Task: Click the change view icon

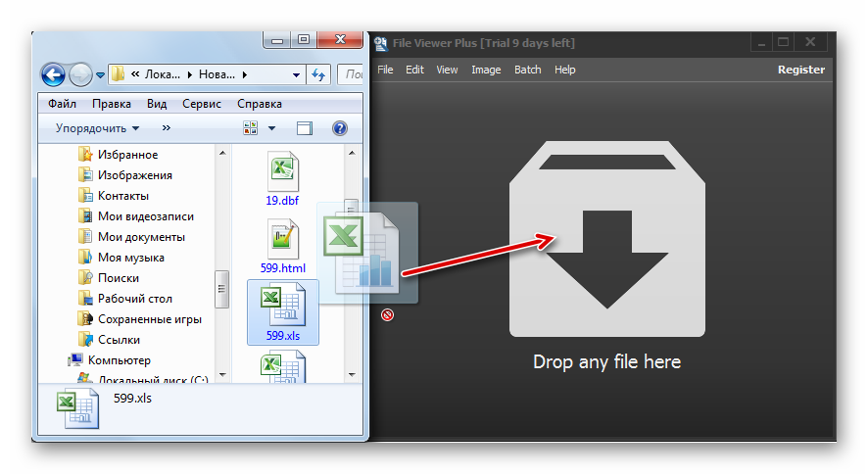Action: tap(250, 128)
